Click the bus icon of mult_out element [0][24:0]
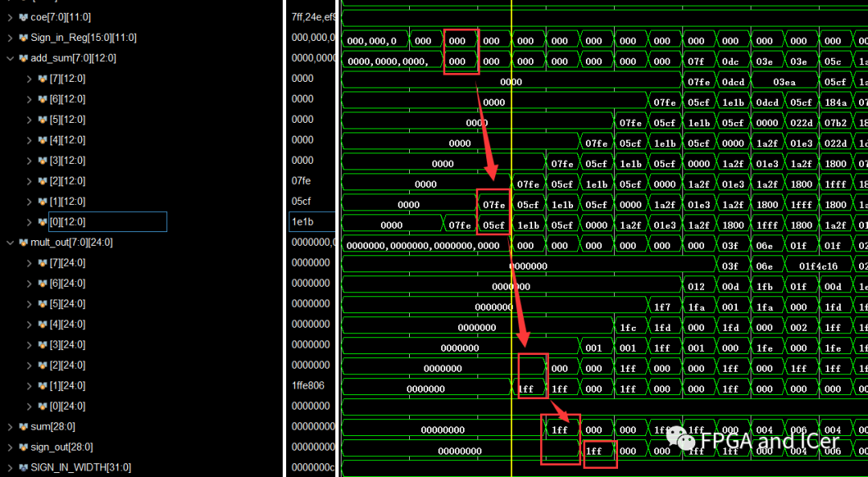 click(x=43, y=406)
